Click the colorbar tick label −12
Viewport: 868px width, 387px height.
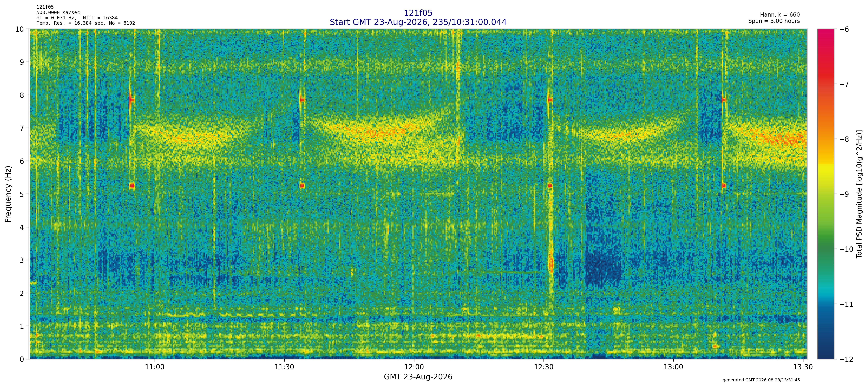[846, 359]
